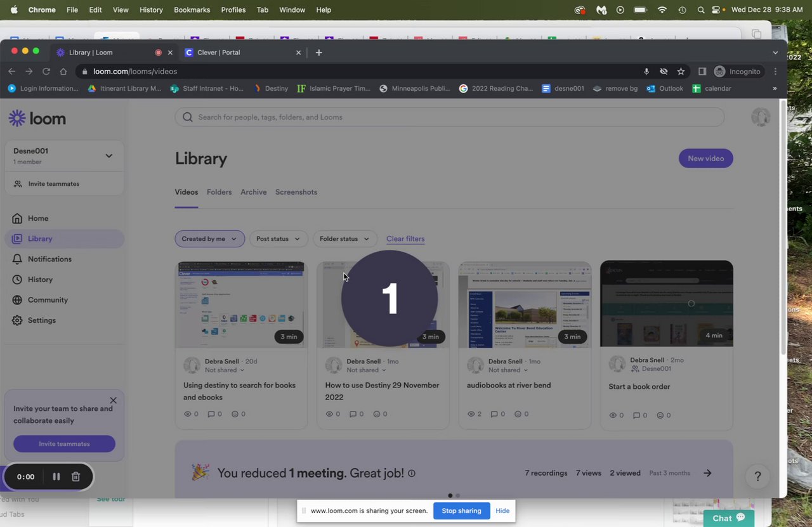This screenshot has height=527, width=812.
Task: Open Settings in the Loom sidebar
Action: [42, 320]
